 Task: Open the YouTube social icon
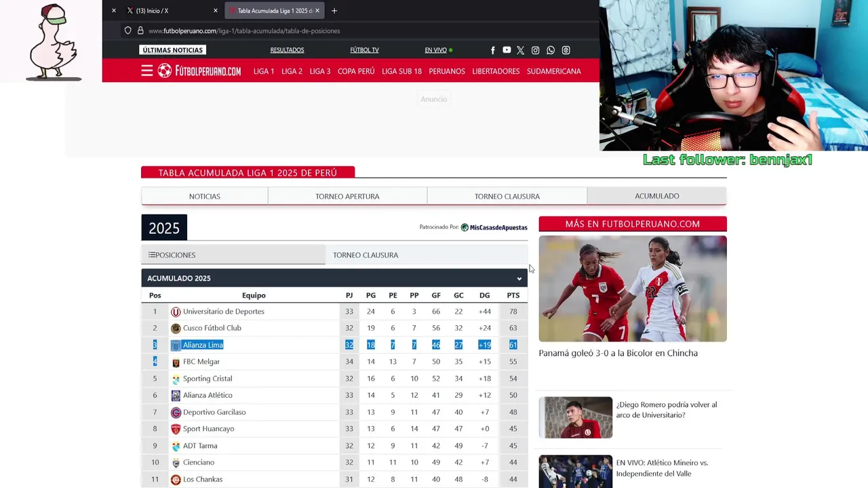507,50
